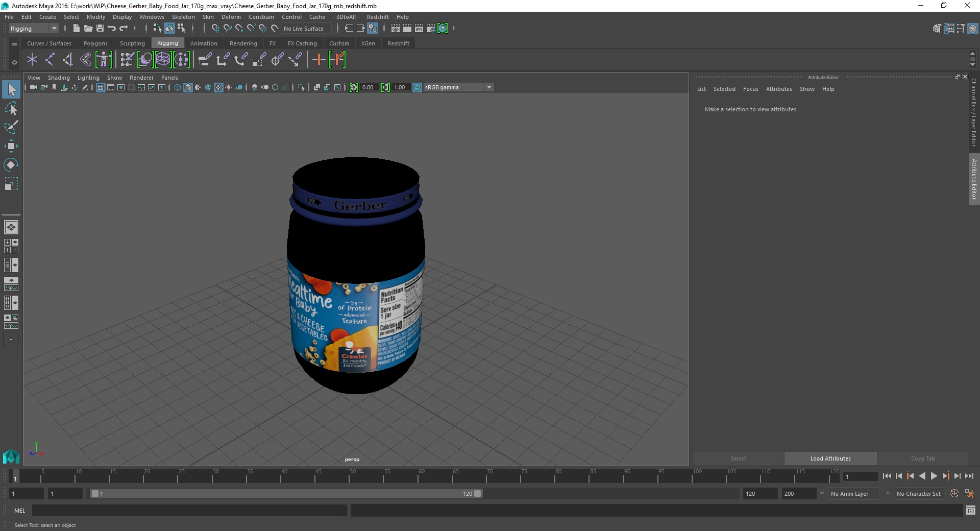Viewport: 980px width, 531px height.
Task: Click the Set Key orange plus shelf icon
Action: (318, 60)
